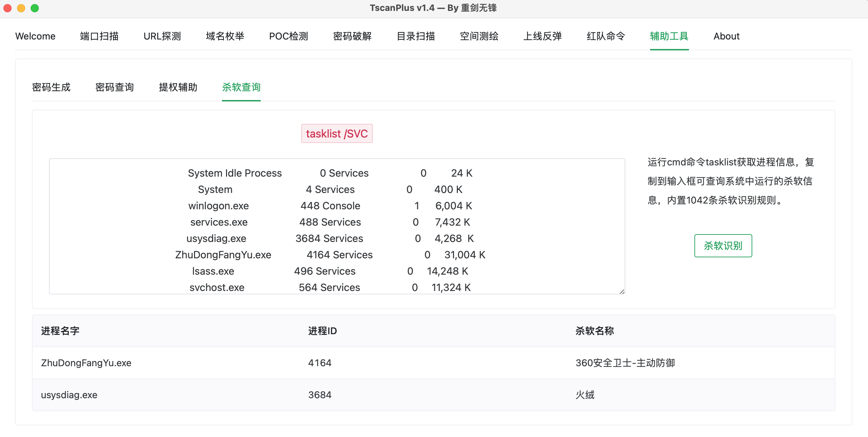Return to the Welcome tab

[x=35, y=36]
